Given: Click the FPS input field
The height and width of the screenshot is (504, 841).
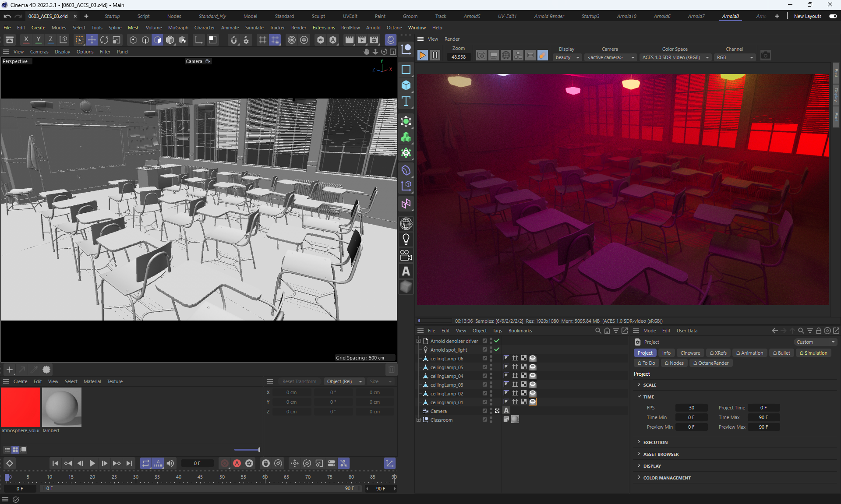Looking at the screenshot, I should pyautogui.click(x=691, y=408).
